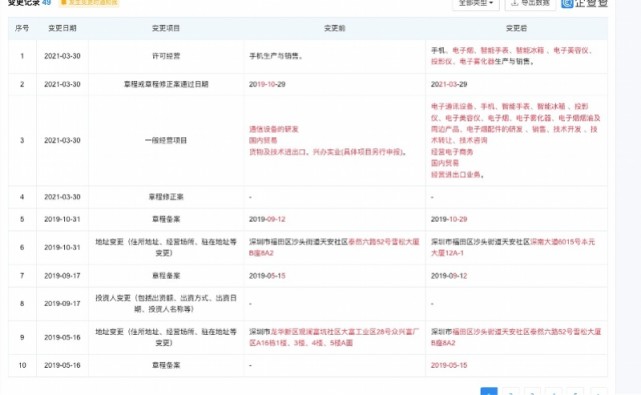Click 通信设备的研发 before-change text in row 3
Image resolution: width=641 pixels, height=395 pixels.
274,129
